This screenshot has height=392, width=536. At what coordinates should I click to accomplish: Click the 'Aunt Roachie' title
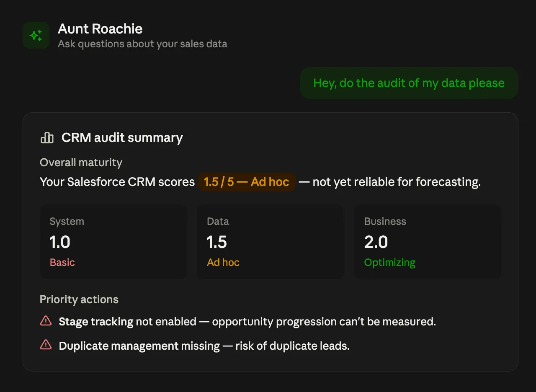[100, 29]
